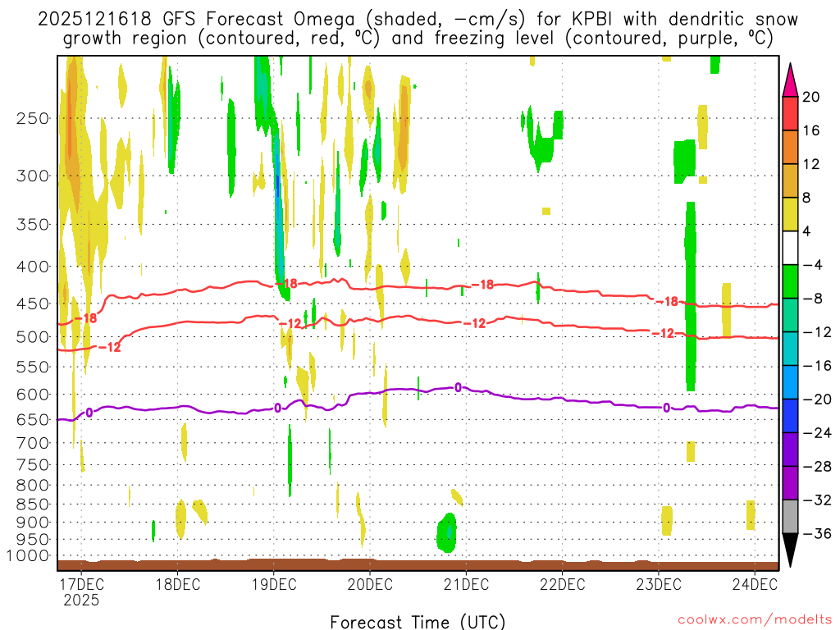
Task: Click the red 16 to 20 colorbar swatch
Action: 790,113
